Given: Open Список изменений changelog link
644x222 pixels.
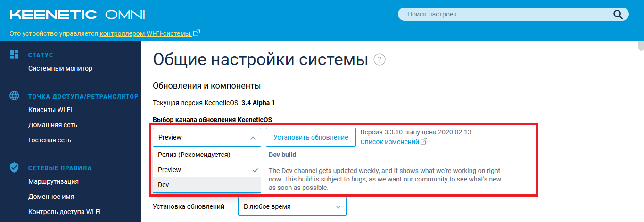Looking at the screenshot, I should point(390,142).
